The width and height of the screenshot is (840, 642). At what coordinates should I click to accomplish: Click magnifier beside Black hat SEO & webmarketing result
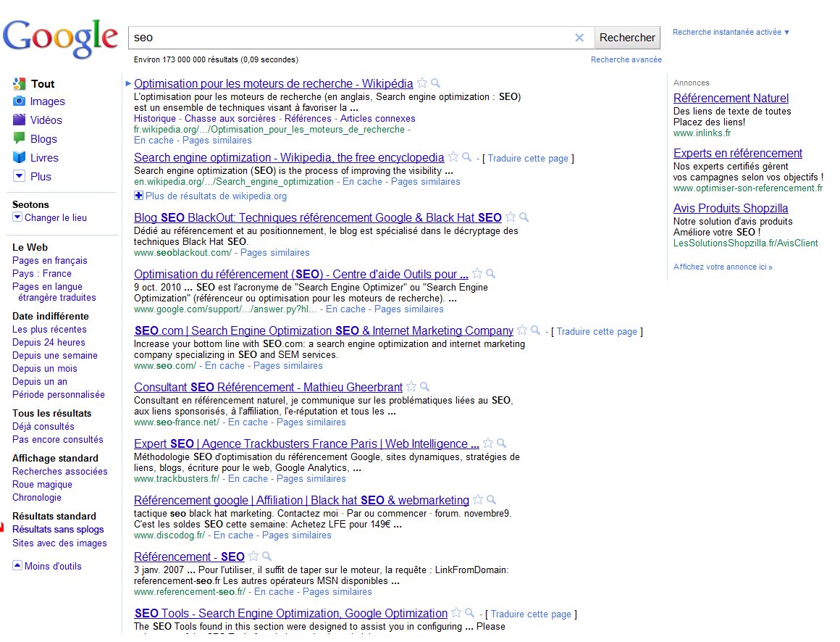pyautogui.click(x=491, y=499)
